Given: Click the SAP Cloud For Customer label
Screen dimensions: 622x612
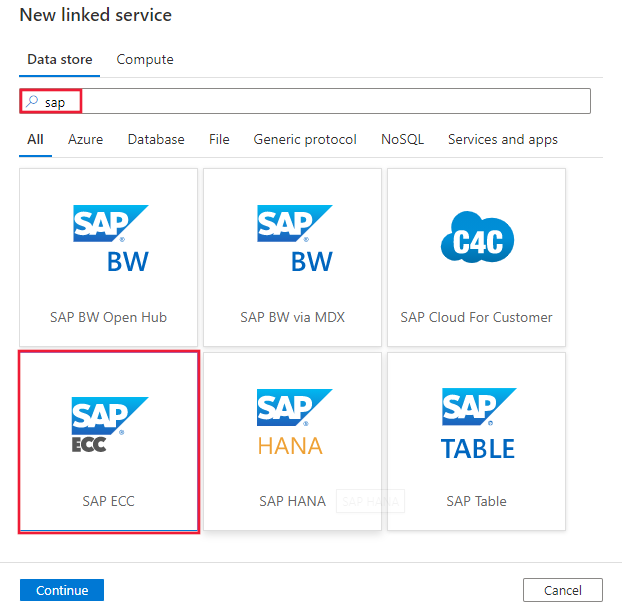Looking at the screenshot, I should pyautogui.click(x=477, y=317).
